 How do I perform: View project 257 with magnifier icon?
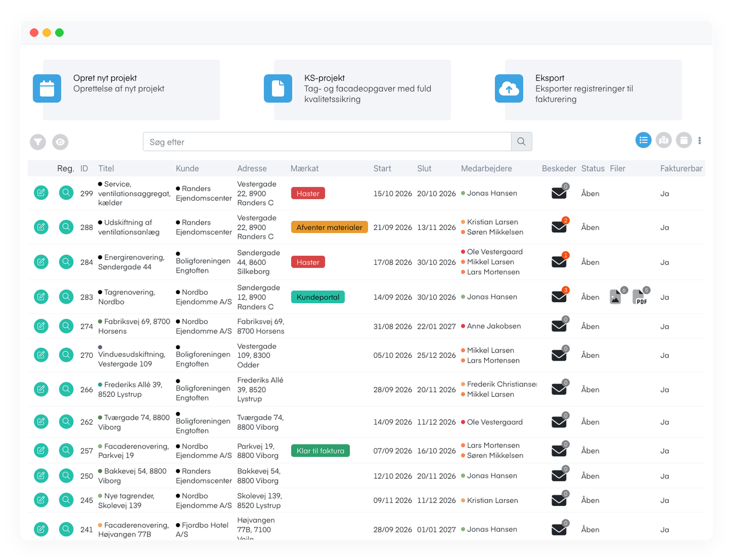pos(66,450)
